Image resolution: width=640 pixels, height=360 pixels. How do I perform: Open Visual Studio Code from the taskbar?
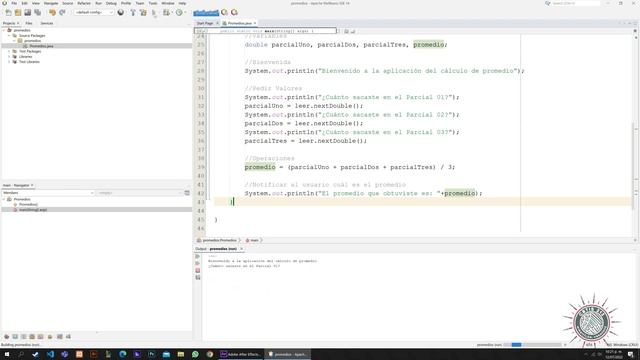click(x=50, y=354)
